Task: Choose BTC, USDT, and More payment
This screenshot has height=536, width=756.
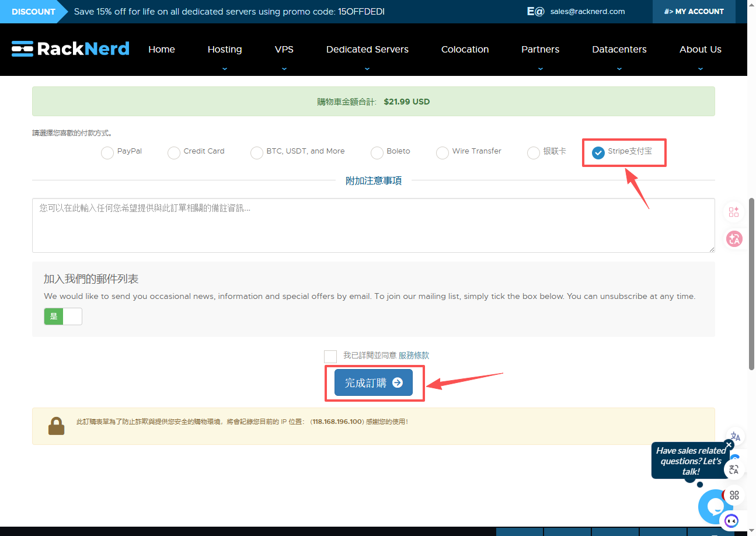Action: (x=257, y=153)
